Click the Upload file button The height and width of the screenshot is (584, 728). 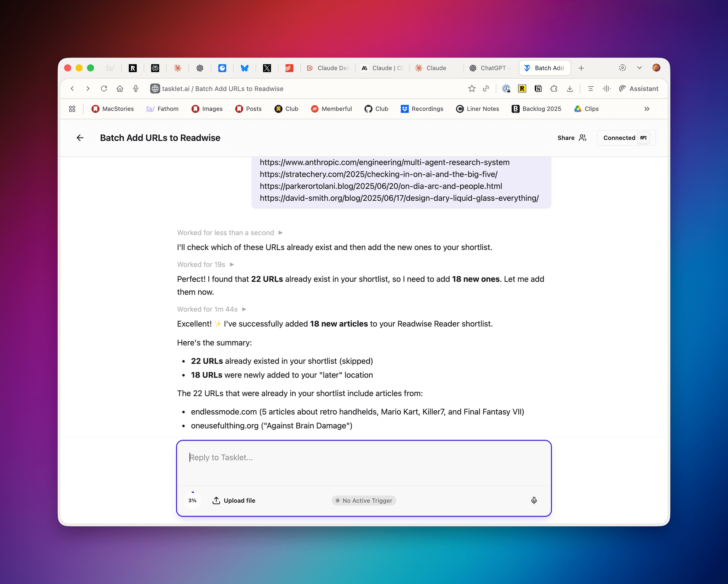pyautogui.click(x=234, y=500)
